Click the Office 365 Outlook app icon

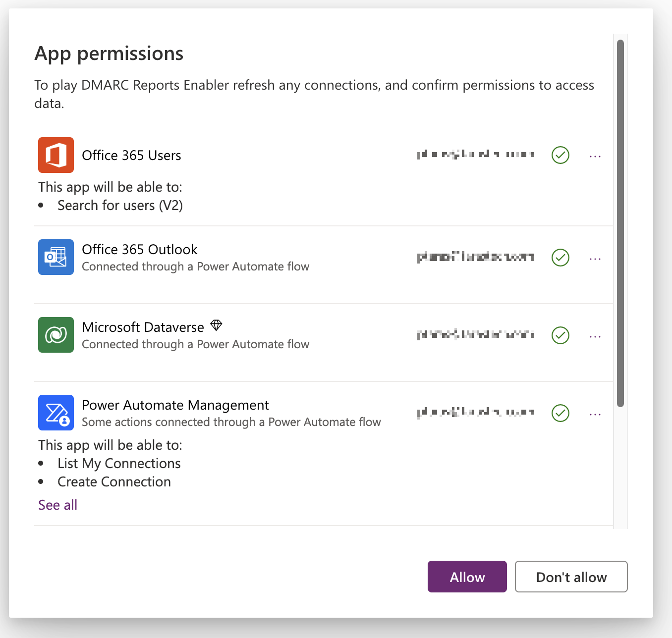pos(56,257)
